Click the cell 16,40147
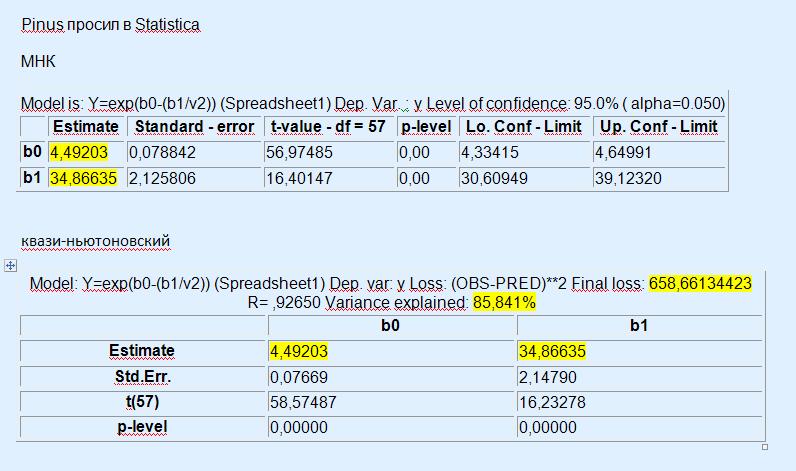 pos(299,178)
